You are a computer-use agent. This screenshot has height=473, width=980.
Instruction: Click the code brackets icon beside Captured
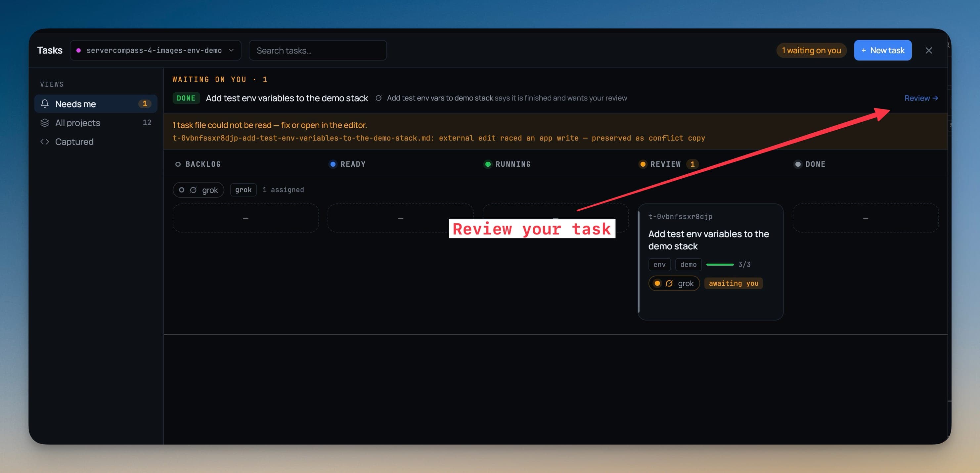pyautogui.click(x=45, y=142)
